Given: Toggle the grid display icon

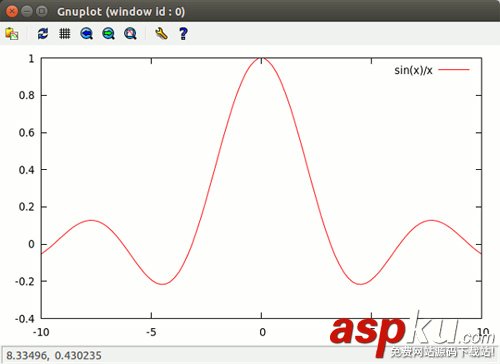Looking at the screenshot, I should click(x=65, y=34).
